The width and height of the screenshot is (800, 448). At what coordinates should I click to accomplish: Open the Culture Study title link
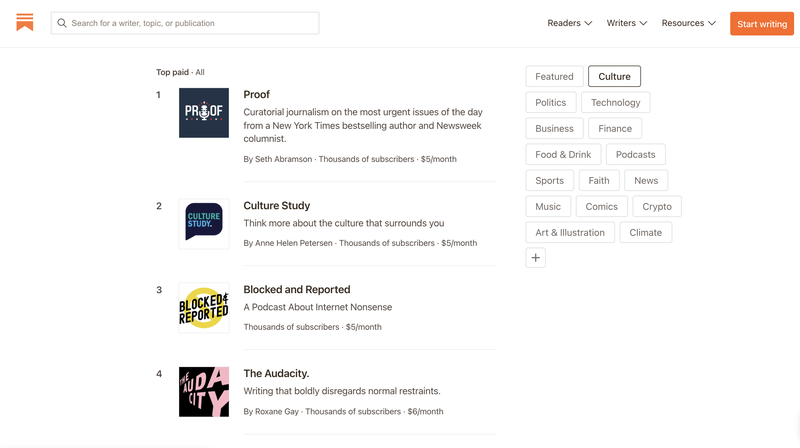point(277,206)
